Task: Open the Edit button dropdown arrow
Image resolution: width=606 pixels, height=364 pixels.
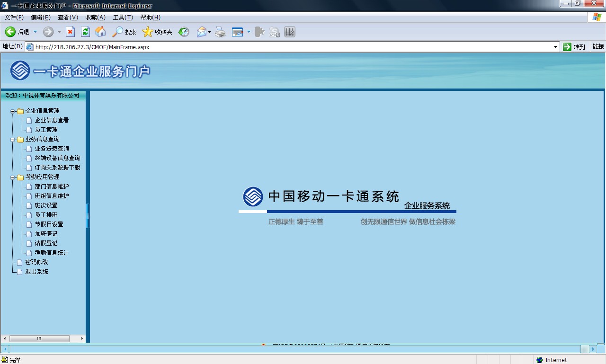Action: (x=249, y=32)
